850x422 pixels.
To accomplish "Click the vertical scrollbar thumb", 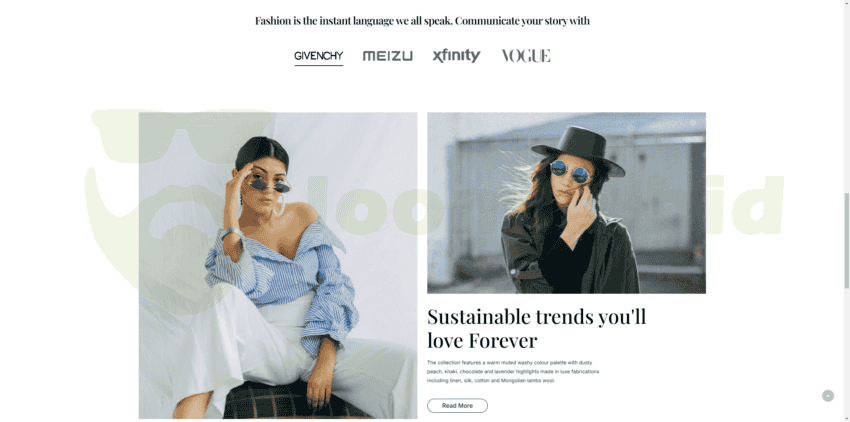I will click(846, 240).
